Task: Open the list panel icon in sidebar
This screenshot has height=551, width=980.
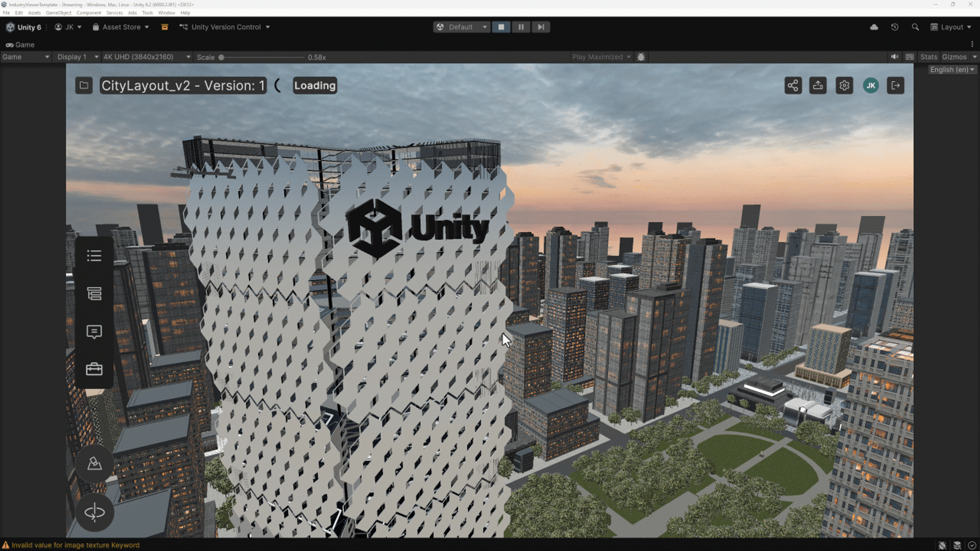Action: coord(94,256)
